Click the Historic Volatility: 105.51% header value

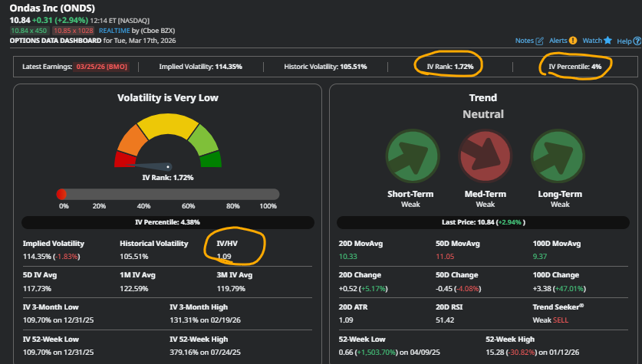pyautogui.click(x=325, y=67)
